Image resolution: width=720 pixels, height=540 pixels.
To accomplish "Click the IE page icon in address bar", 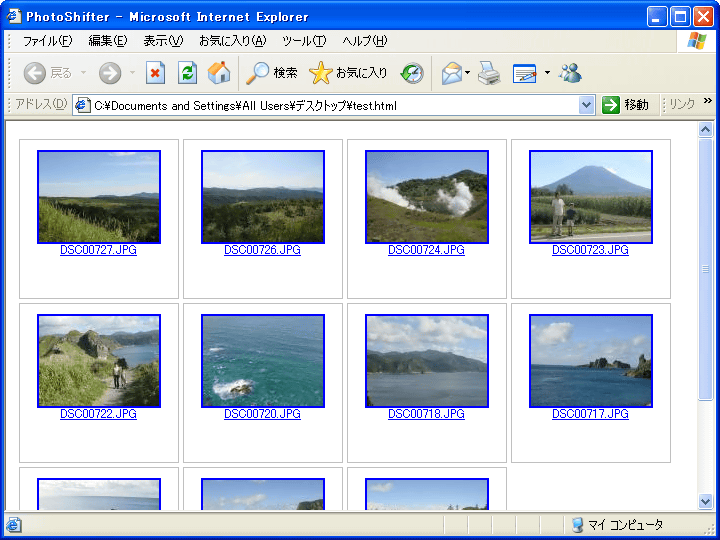I will 82,105.
